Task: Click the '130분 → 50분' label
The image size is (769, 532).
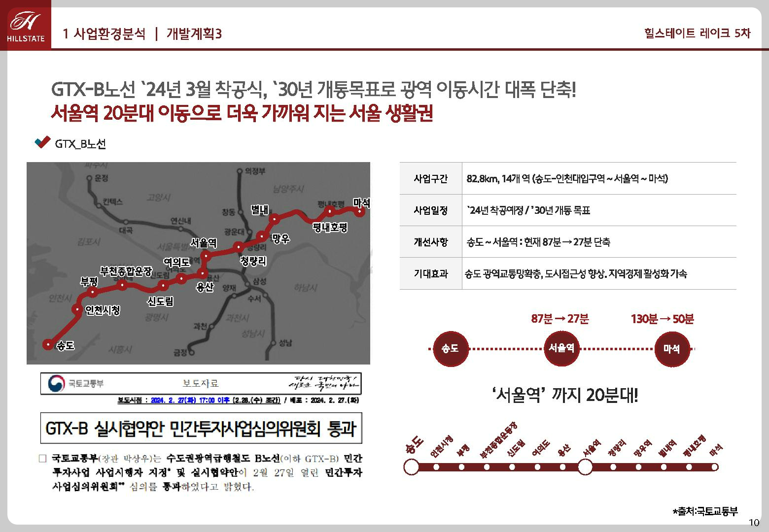Action: coord(663,319)
